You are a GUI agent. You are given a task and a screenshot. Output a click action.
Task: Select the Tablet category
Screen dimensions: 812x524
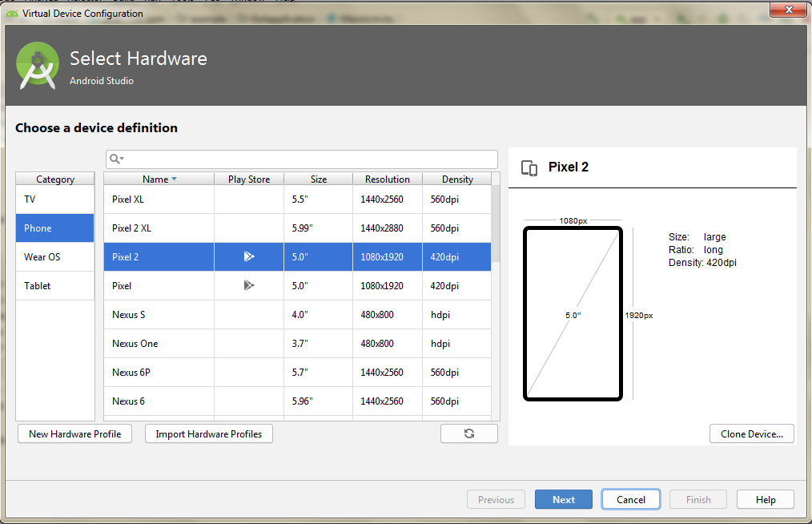coord(55,285)
